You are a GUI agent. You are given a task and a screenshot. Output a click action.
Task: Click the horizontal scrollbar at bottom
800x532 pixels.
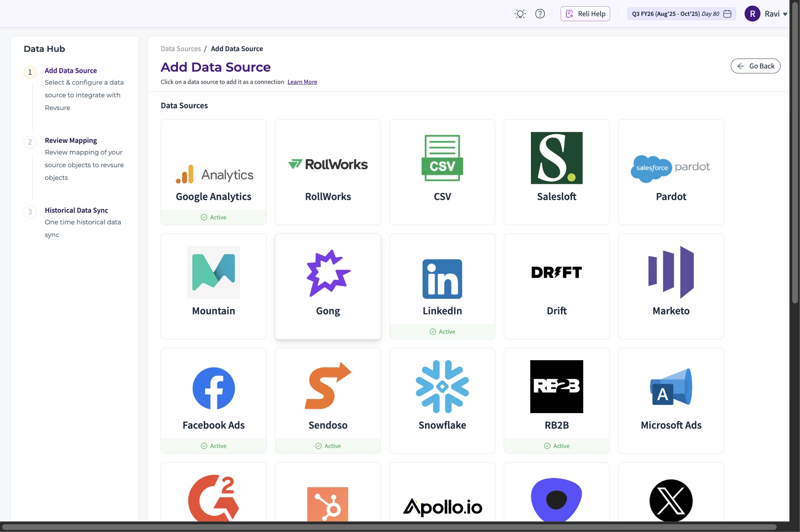click(x=388, y=527)
